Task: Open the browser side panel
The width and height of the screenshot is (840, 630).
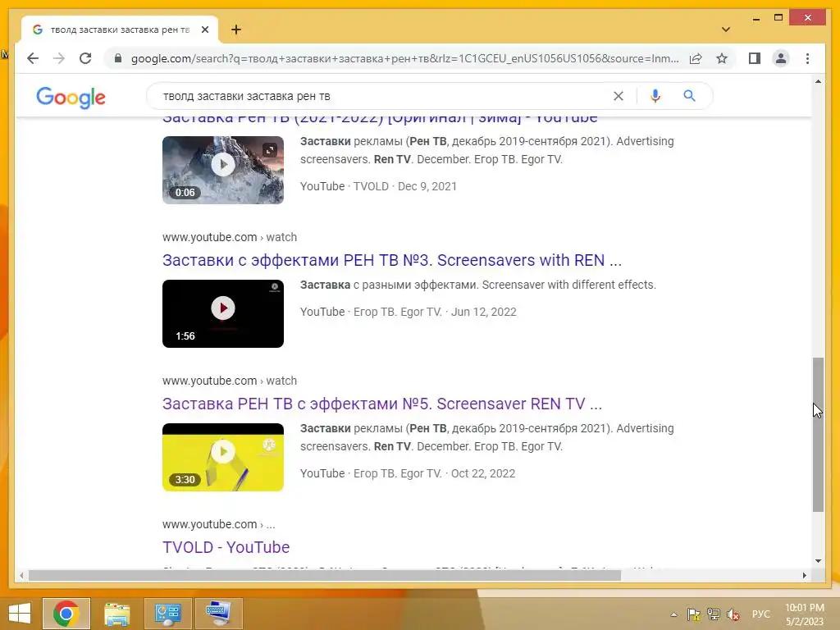Action: click(755, 58)
